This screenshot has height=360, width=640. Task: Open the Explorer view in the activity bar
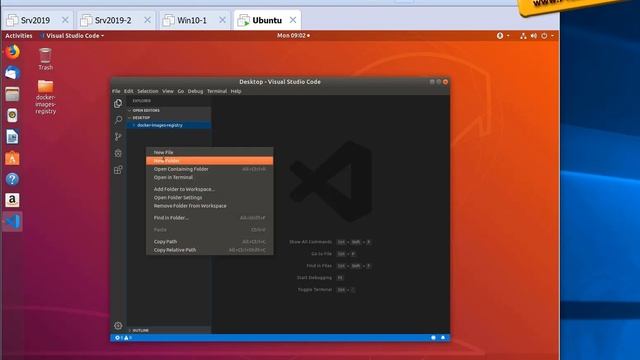point(118,104)
